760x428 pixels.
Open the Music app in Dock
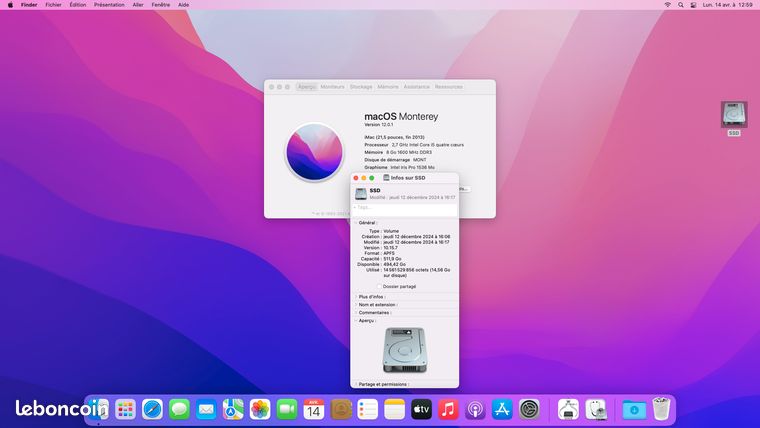coord(448,410)
